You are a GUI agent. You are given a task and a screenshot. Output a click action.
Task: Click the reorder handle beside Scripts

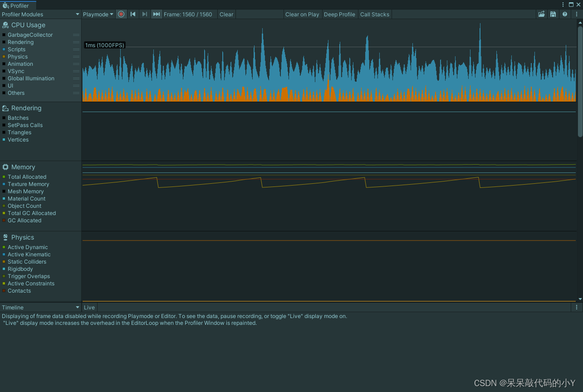(x=76, y=49)
